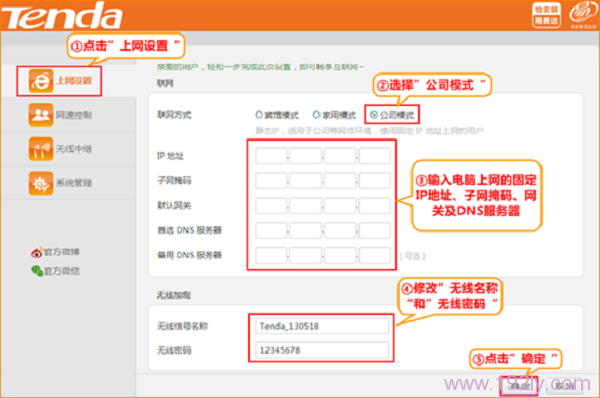The height and width of the screenshot is (398, 600).
Task: Click the third octet box of 备用 DNS 服务器
Action: tap(340, 255)
